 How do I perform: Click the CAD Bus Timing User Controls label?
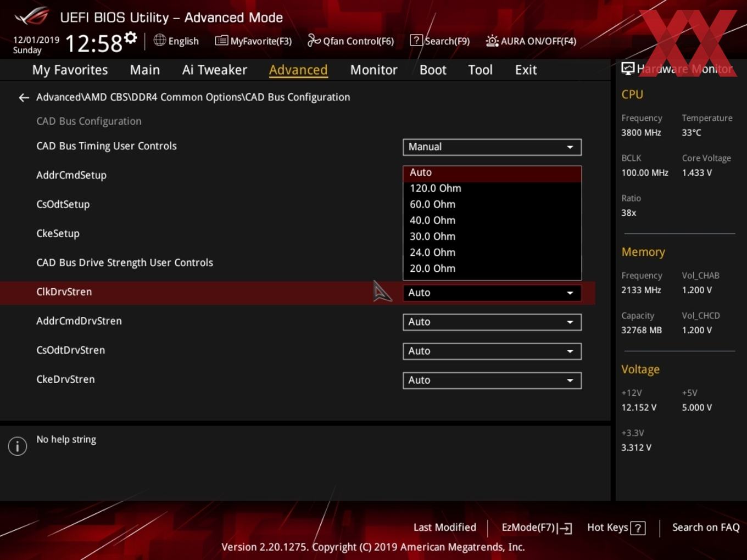[107, 146]
